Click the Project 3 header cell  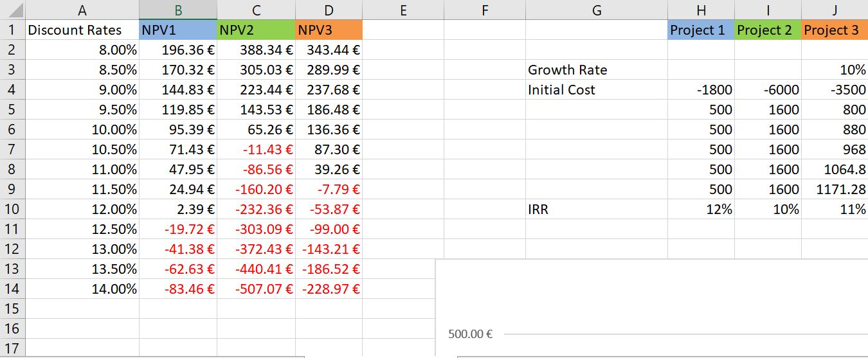[835, 30]
